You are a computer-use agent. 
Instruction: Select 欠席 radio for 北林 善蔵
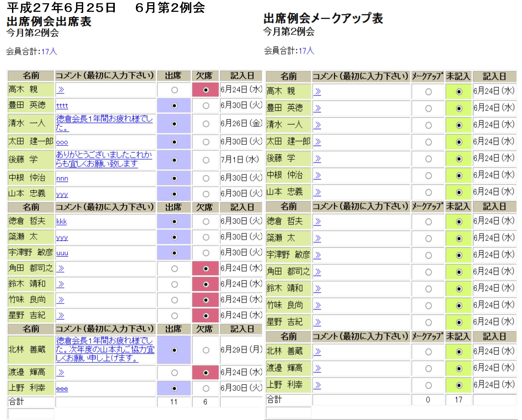(206, 350)
